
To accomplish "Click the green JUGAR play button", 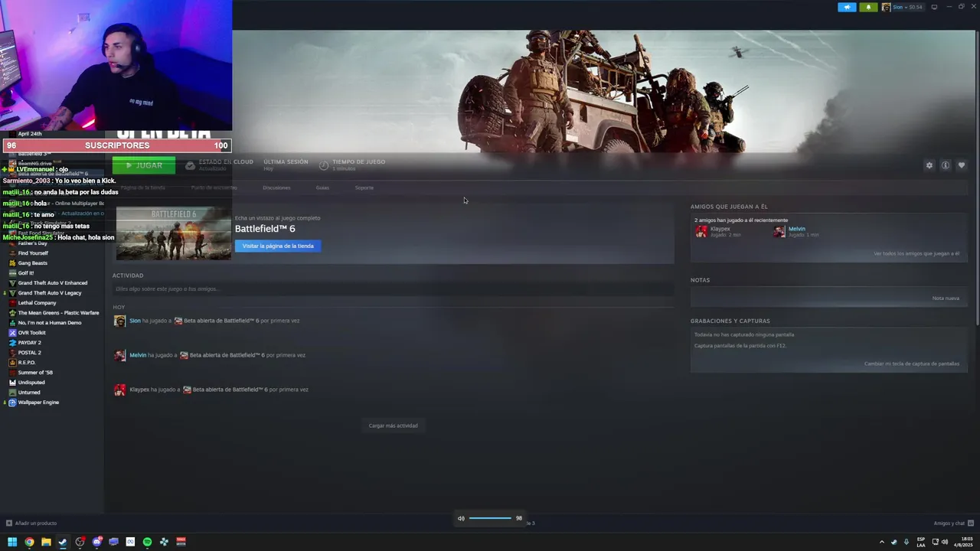I will click(x=144, y=165).
